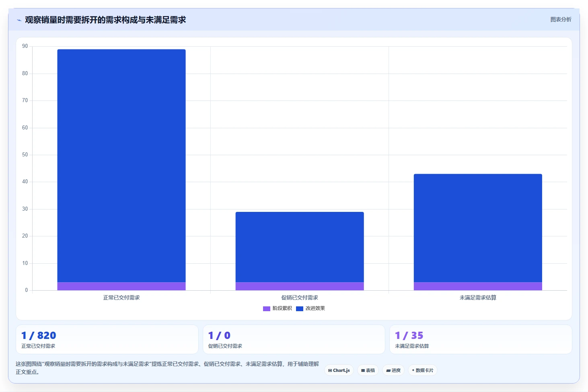Toggle the 阶段累积 legend item
The width and height of the screenshot is (588, 392).
[x=278, y=308]
